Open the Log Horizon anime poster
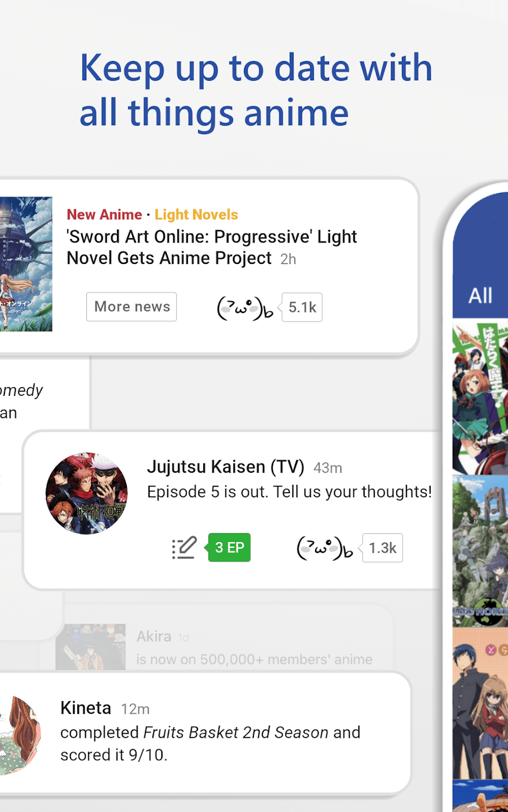This screenshot has width=508, height=812. 480,551
